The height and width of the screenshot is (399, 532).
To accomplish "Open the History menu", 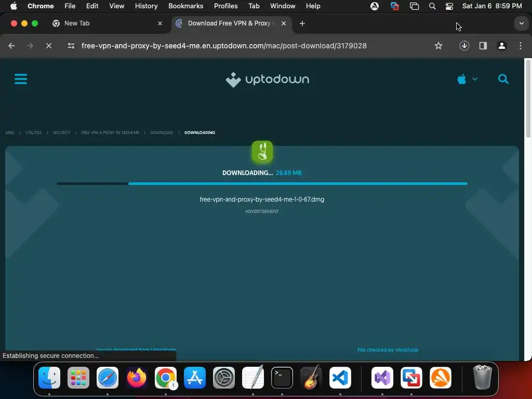I will (x=146, y=6).
